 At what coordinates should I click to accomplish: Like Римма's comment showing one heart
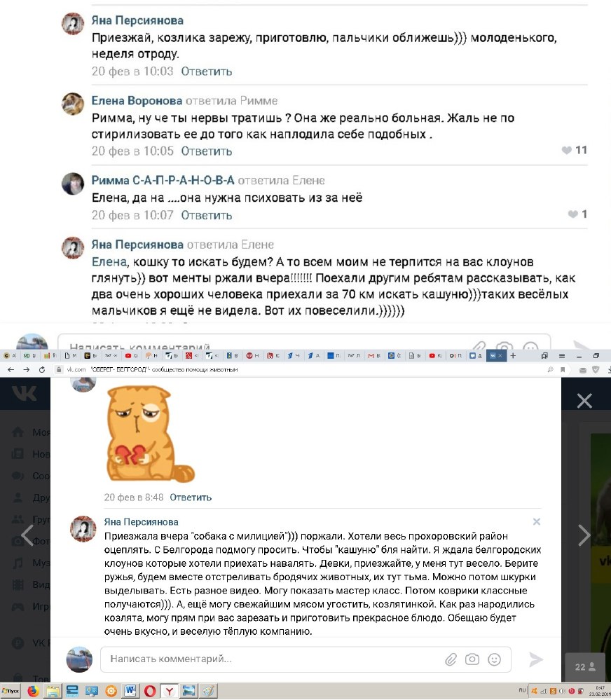(572, 214)
